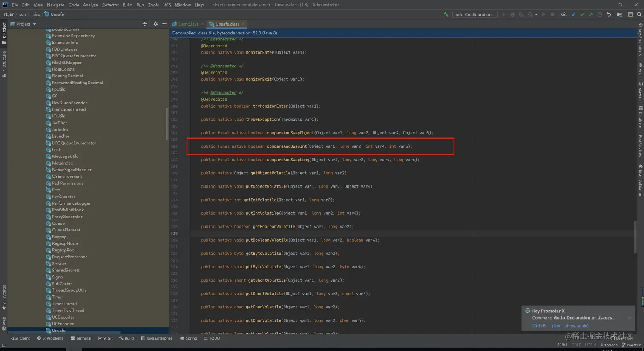Open Project panel settings gear
644x351 pixels.
tap(155, 24)
